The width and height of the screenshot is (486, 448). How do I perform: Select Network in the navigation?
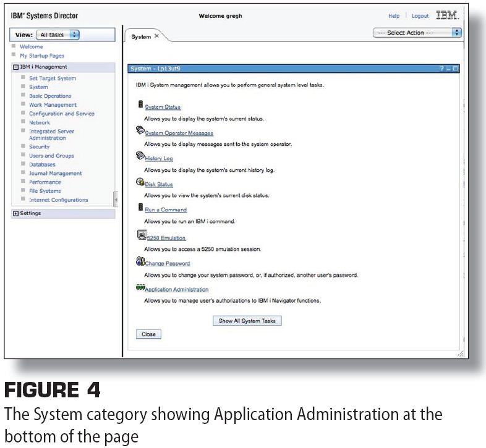pyautogui.click(x=40, y=123)
